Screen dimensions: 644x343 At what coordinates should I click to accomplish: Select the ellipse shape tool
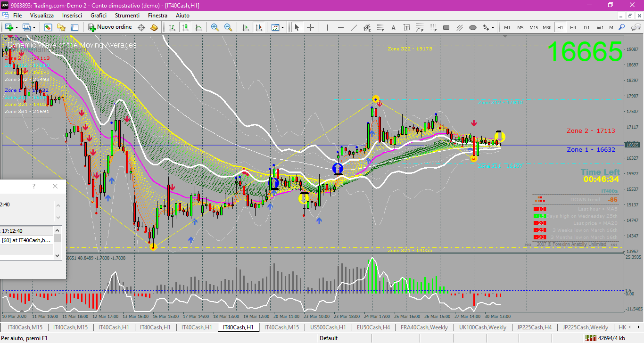point(473,27)
